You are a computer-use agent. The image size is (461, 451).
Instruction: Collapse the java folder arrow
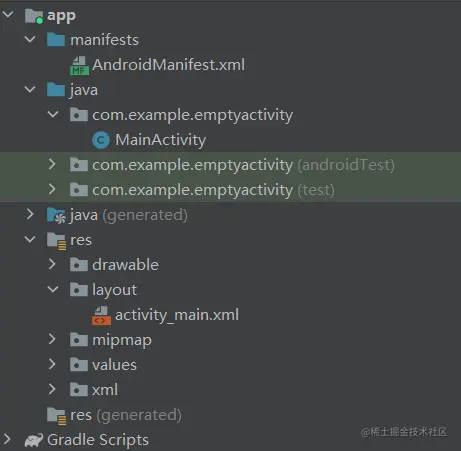click(x=30, y=89)
